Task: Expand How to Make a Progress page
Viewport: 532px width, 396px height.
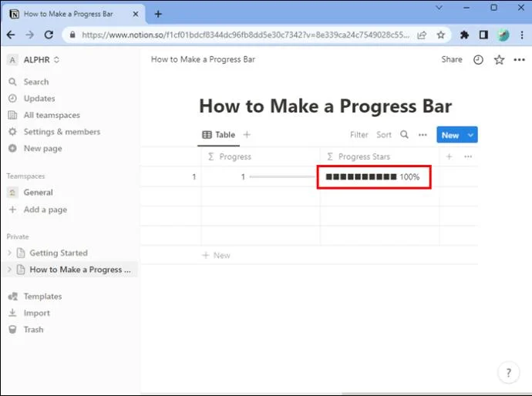Action: [9, 269]
